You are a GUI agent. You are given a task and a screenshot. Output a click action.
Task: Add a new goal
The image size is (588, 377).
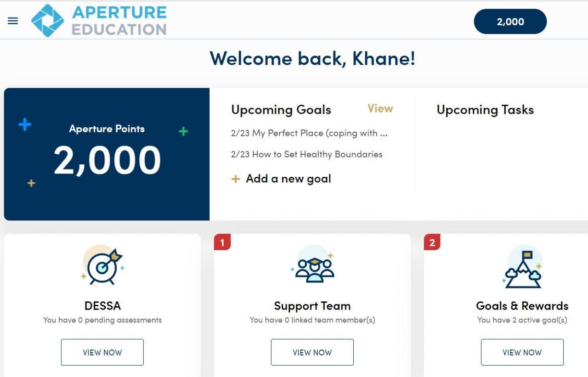[x=288, y=179]
